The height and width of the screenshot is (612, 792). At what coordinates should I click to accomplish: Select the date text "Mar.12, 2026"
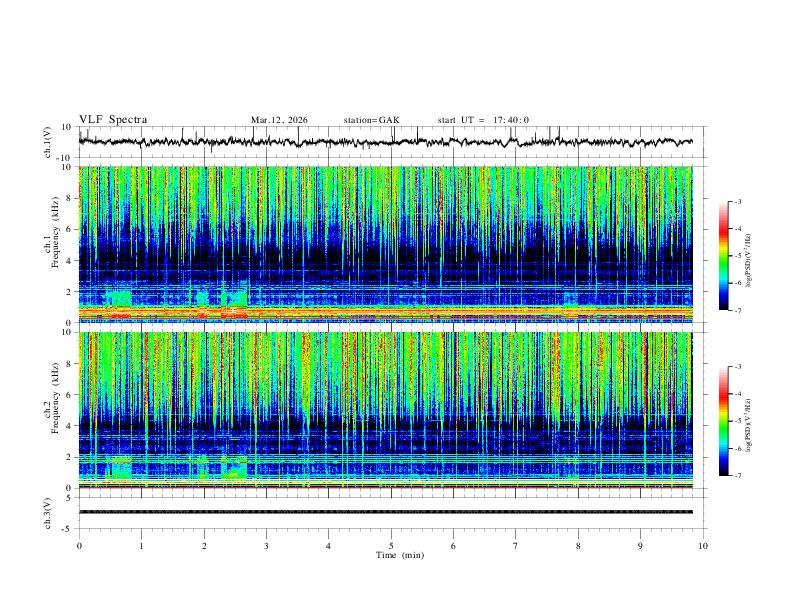[279, 120]
